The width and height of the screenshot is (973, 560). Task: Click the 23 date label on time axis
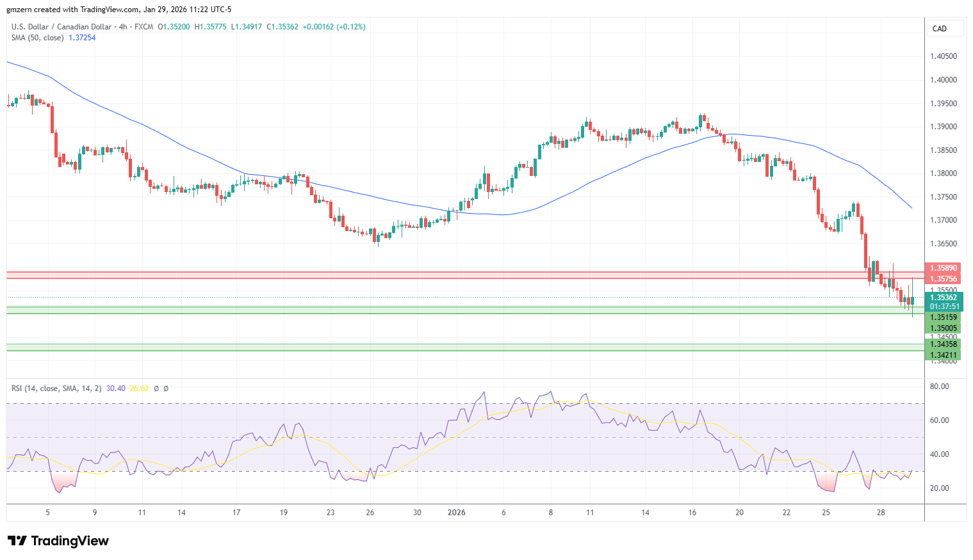[x=331, y=513]
